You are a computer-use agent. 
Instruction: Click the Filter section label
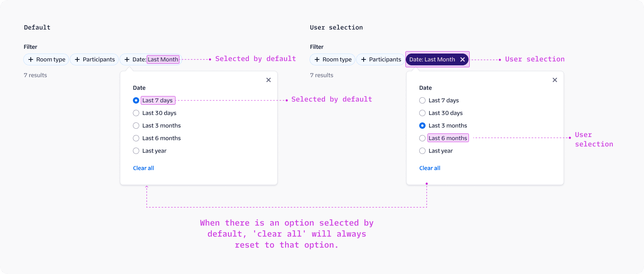pos(30,46)
